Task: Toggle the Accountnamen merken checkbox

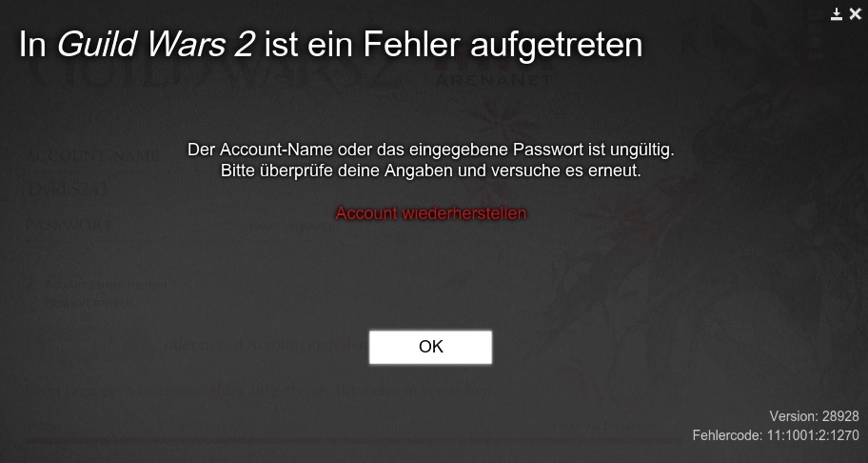Action: 31,285
